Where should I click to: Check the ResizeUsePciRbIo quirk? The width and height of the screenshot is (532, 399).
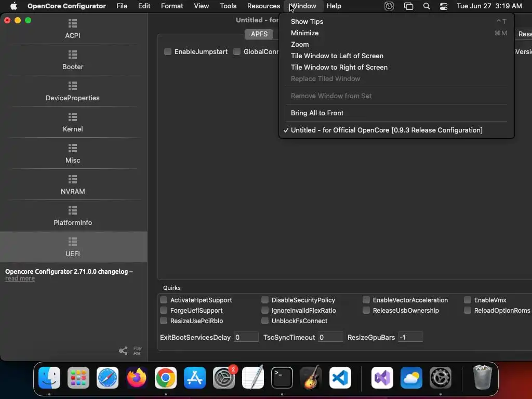coord(164,321)
